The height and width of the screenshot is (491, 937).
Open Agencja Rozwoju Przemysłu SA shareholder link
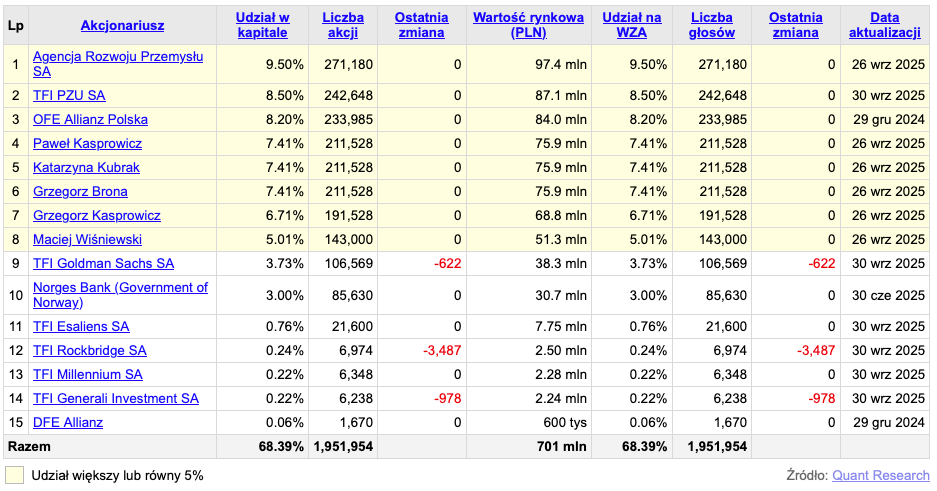click(118, 64)
